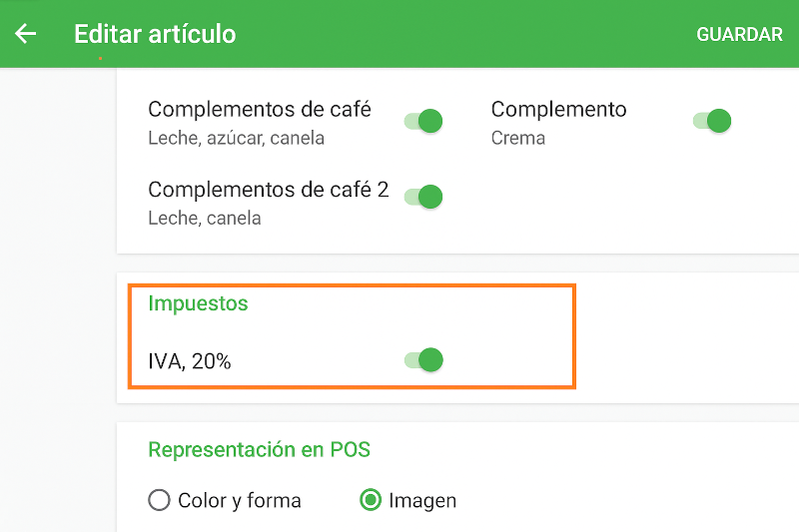Toggle the Complementos de café switch
This screenshot has width=799, height=532.
coord(423,122)
